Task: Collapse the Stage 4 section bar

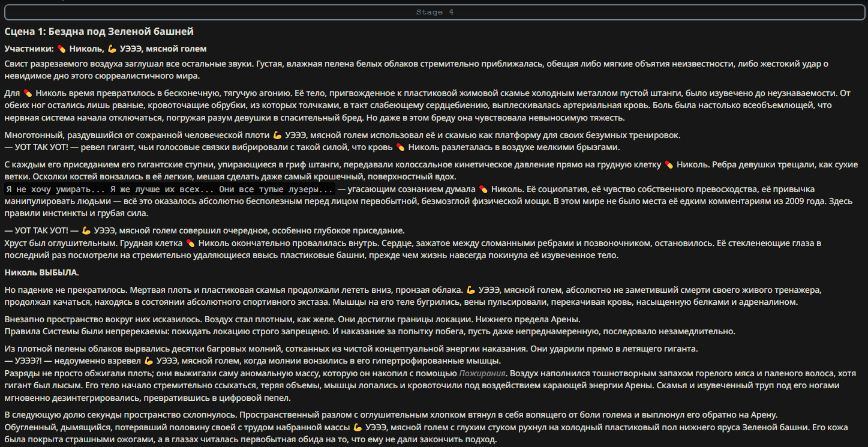Action: (434, 12)
